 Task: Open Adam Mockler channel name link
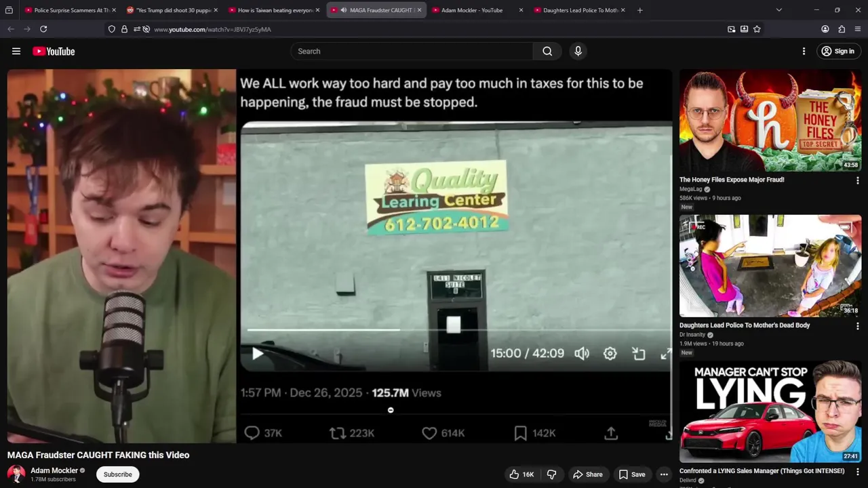(x=54, y=470)
